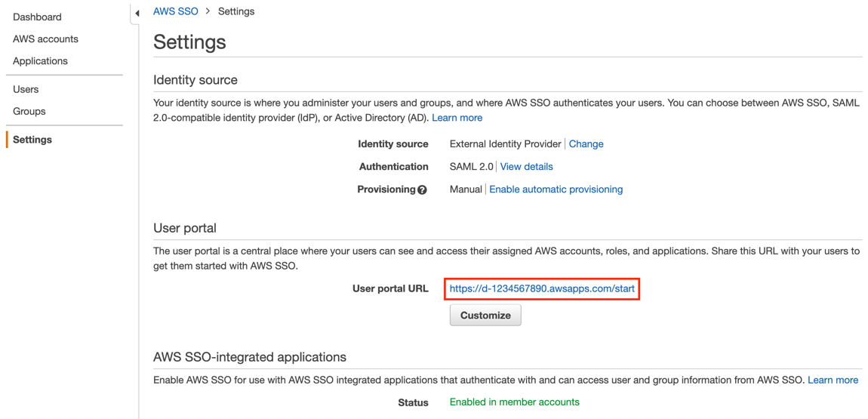This screenshot has height=419, width=868.
Task: Click Learn more under Identity source
Action: point(457,118)
